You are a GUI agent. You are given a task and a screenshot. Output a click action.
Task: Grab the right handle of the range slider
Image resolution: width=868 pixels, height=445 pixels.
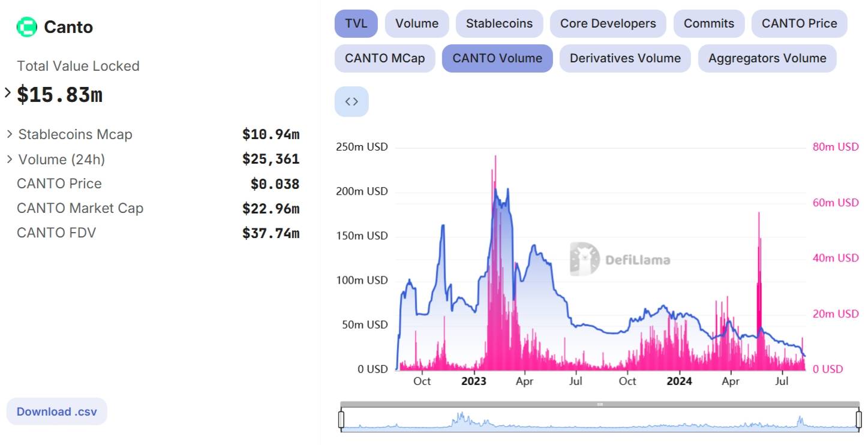coord(858,419)
